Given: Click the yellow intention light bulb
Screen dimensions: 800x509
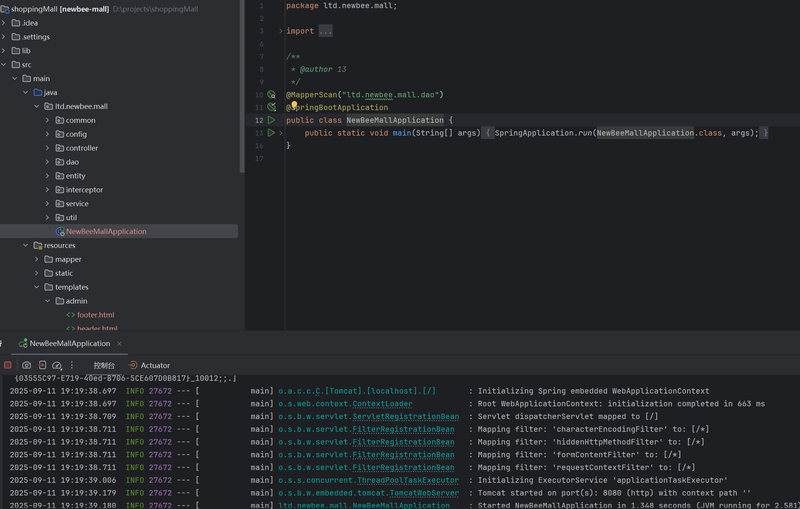Looking at the screenshot, I should tap(294, 105).
